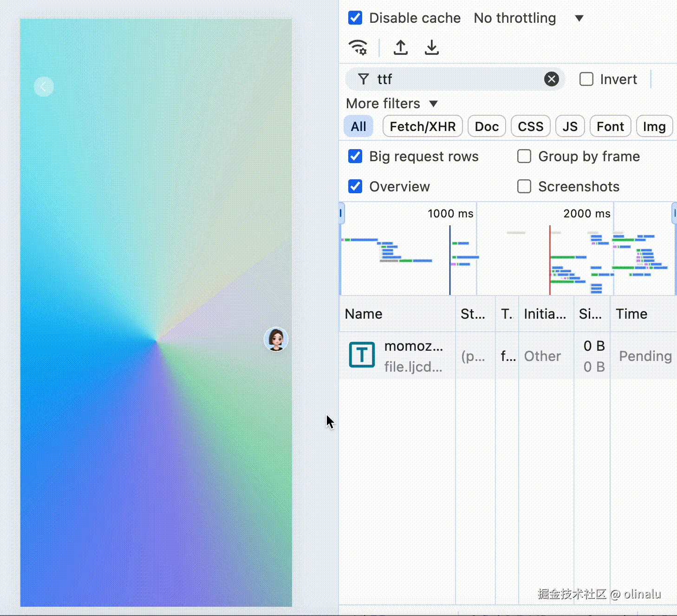
Task: Sort by the Time column header
Action: (644, 314)
